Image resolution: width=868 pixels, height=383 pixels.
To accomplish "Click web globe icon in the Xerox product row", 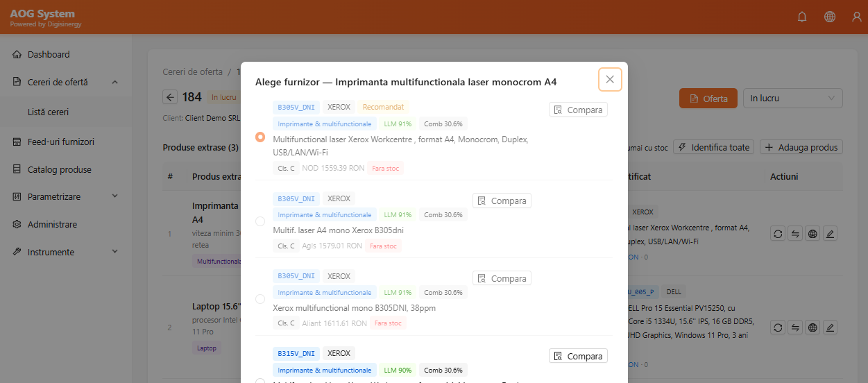I will (x=812, y=234).
